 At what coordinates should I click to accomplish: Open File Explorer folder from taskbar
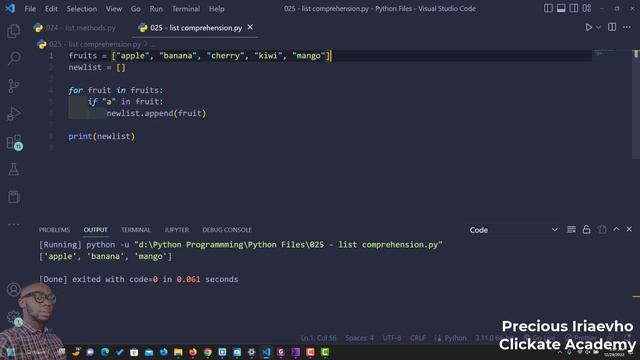pos(178,352)
